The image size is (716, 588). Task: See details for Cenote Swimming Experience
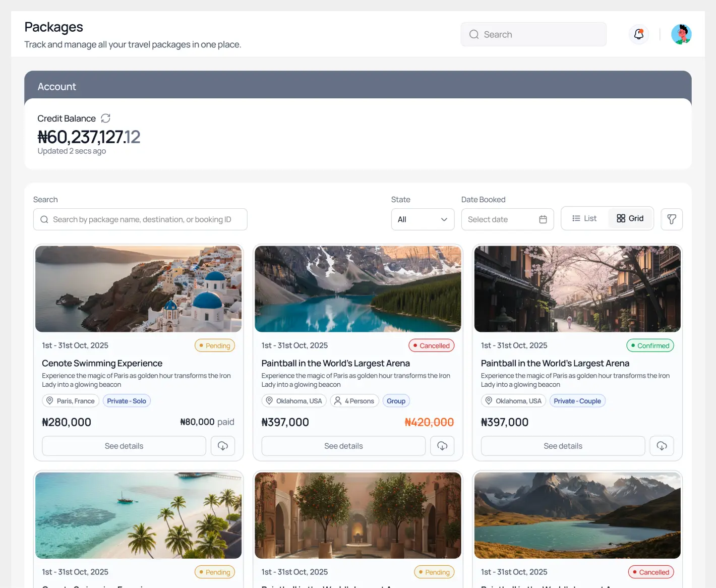(x=124, y=446)
